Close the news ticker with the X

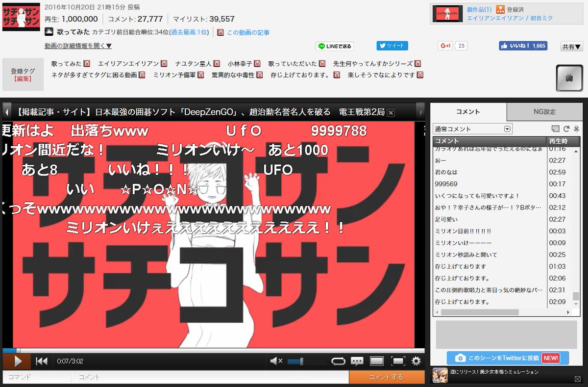pos(391,113)
